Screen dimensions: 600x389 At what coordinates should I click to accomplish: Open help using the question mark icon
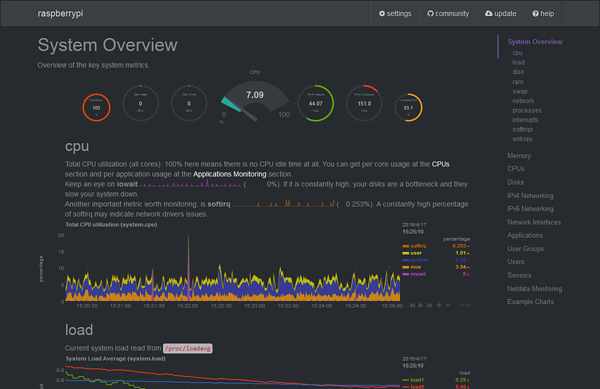pos(543,13)
